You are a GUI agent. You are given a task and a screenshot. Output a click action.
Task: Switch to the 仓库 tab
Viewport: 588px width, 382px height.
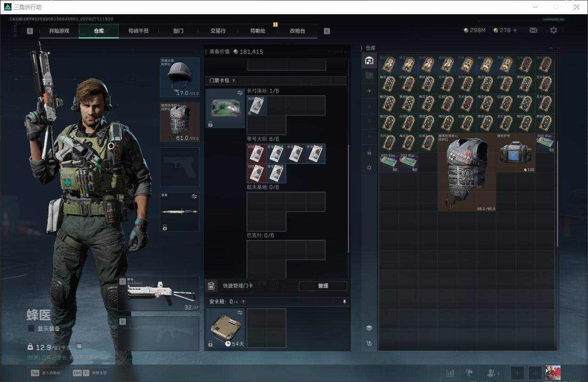(99, 31)
